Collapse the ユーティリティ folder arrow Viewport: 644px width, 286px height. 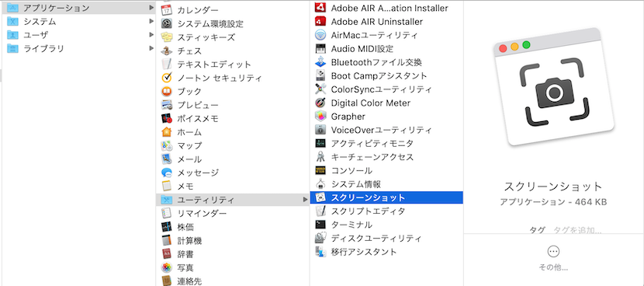click(x=305, y=200)
